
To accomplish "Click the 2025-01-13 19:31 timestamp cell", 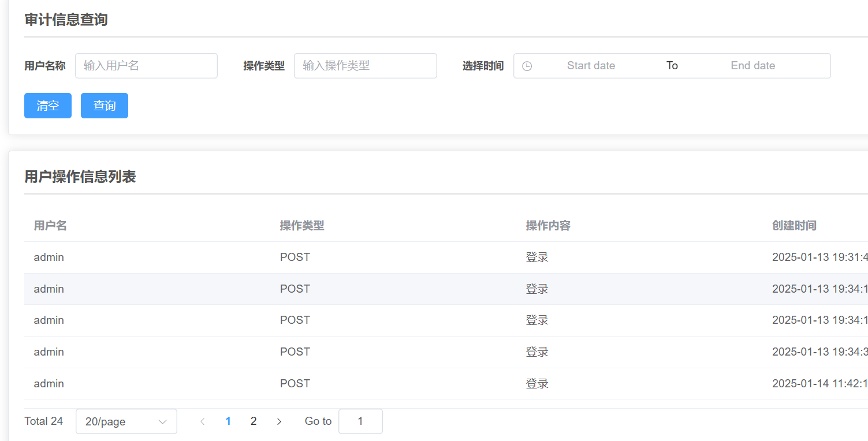I will point(820,257).
